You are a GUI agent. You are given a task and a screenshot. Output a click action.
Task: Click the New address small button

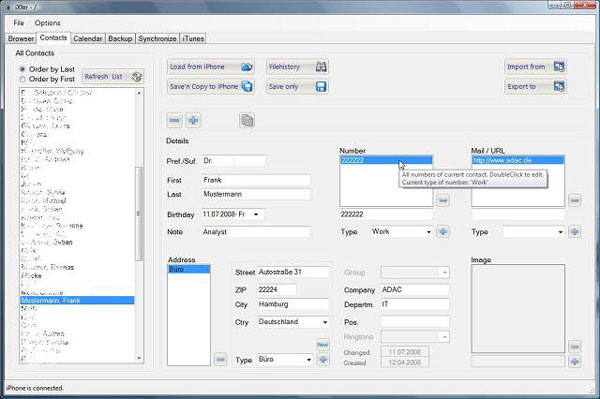coord(323,345)
